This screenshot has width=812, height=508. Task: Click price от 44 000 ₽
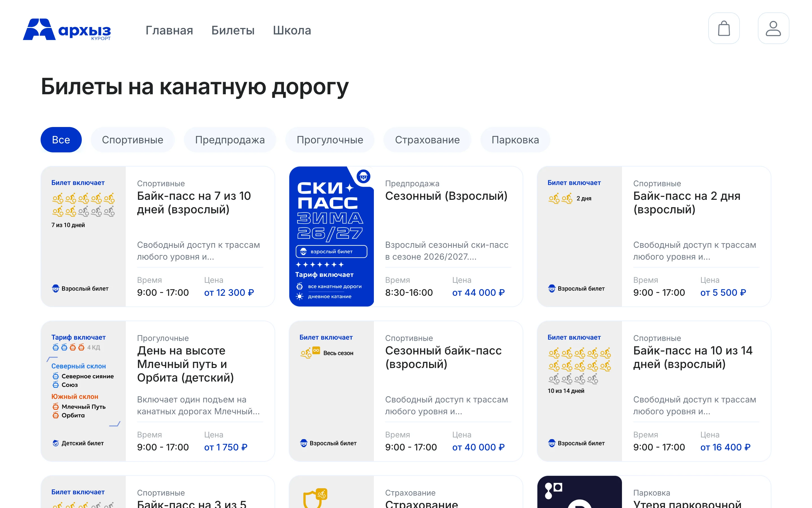[478, 293]
